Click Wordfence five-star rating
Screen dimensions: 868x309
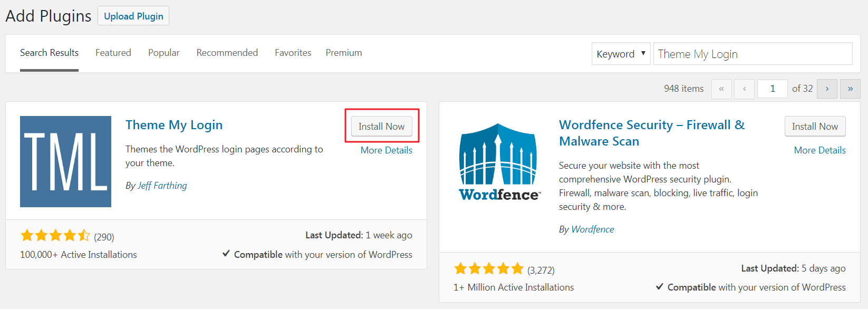point(488,269)
